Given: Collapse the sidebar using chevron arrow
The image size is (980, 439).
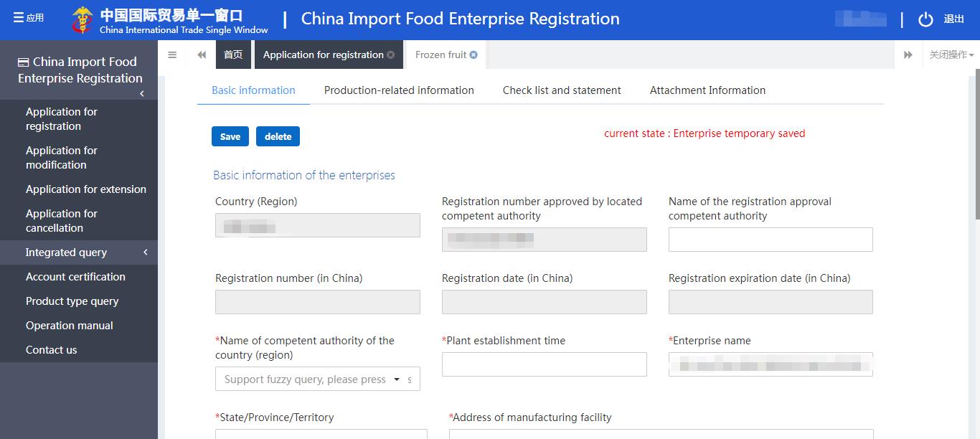Looking at the screenshot, I should click(x=142, y=94).
